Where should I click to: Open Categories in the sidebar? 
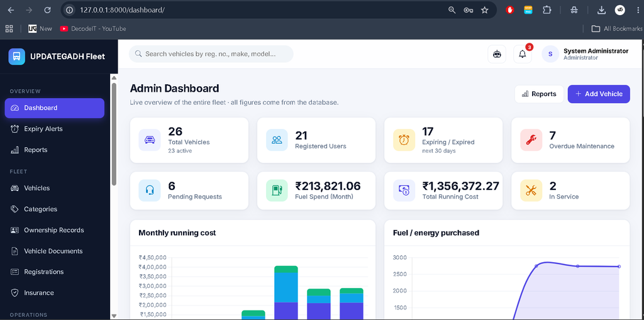(55, 209)
